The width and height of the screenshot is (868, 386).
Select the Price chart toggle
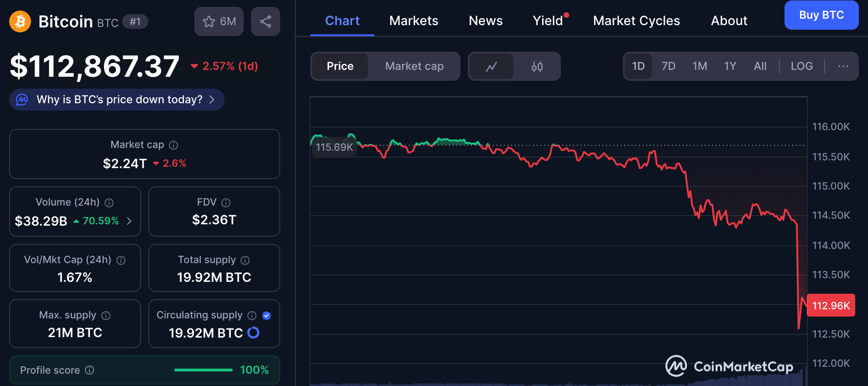[x=340, y=67]
